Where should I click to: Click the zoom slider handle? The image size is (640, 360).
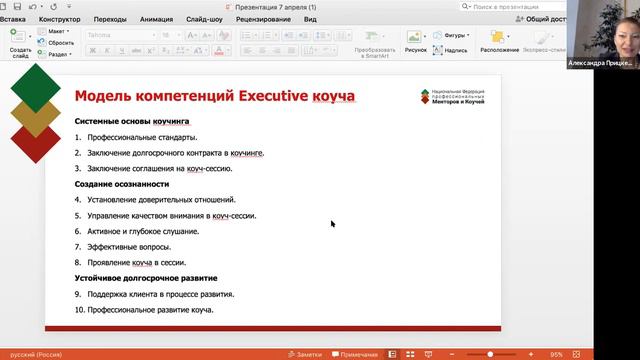pos(490,354)
